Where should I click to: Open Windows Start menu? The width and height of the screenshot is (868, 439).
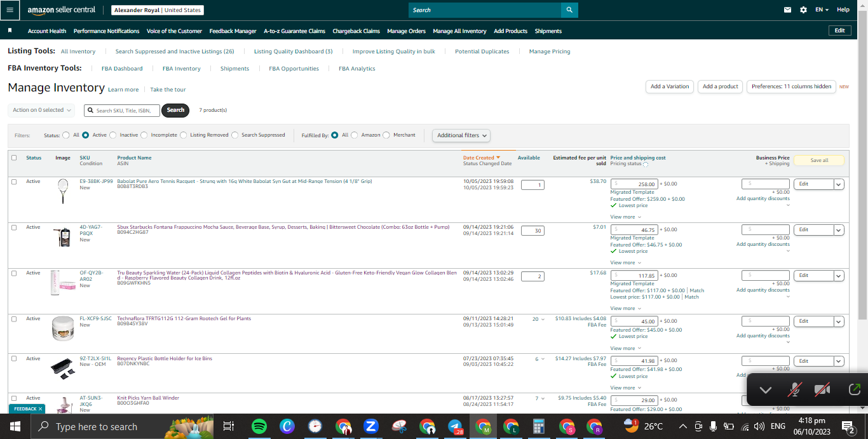(15, 426)
